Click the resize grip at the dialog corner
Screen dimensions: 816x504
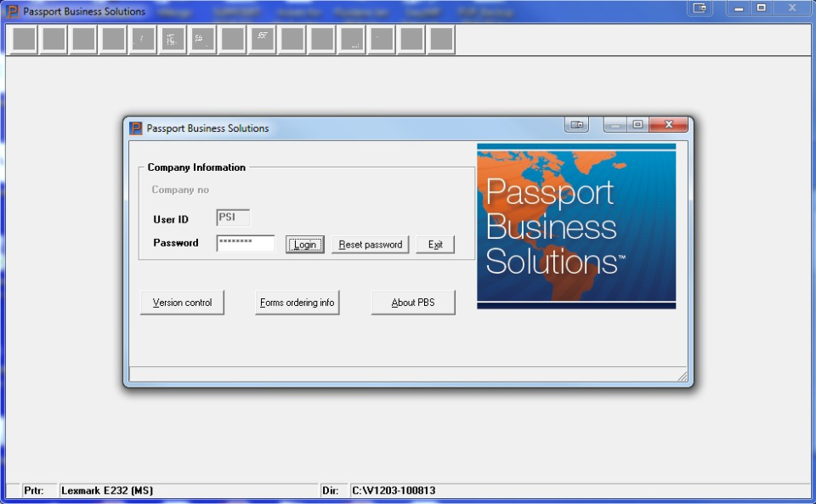683,376
